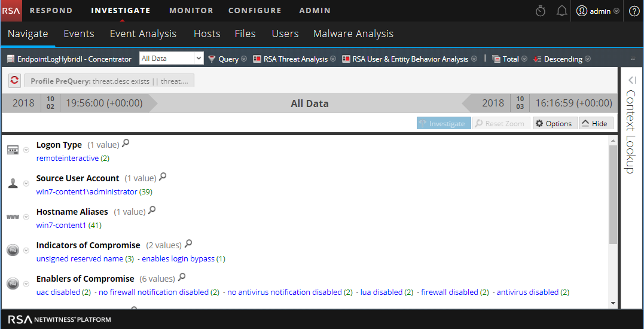Viewport: 644px width, 329px height.
Task: Open the remoteinteractive logon type link
Action: click(x=68, y=159)
